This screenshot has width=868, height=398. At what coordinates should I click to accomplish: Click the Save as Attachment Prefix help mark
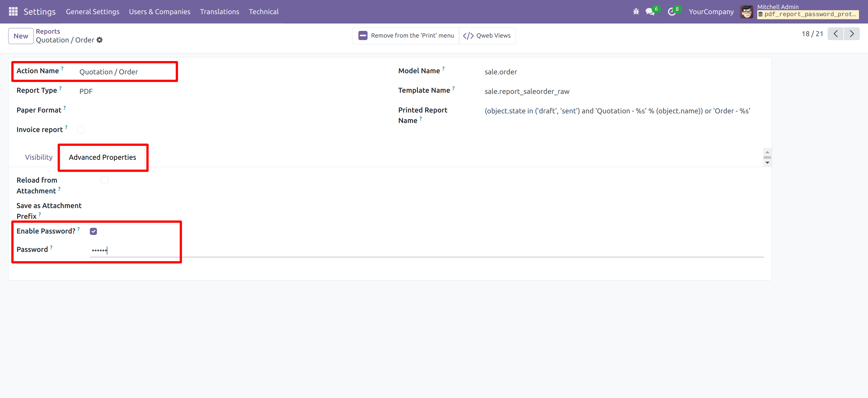click(x=40, y=214)
